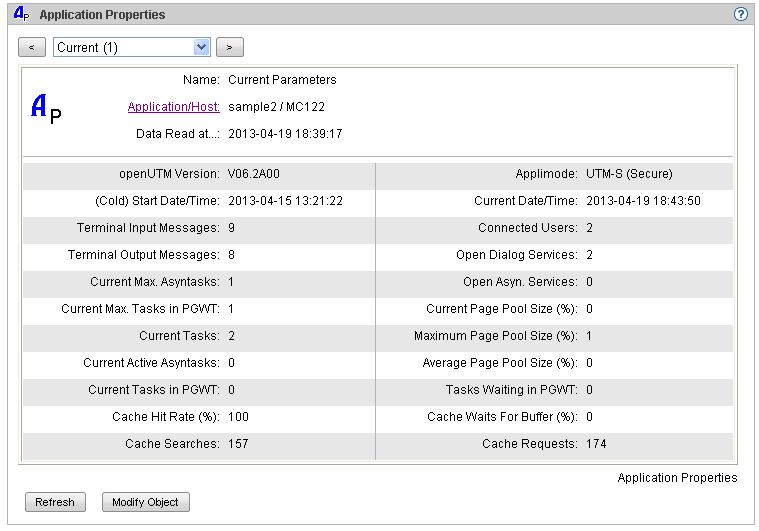
Task: Click the Application Properties footer caption
Action: (677, 478)
